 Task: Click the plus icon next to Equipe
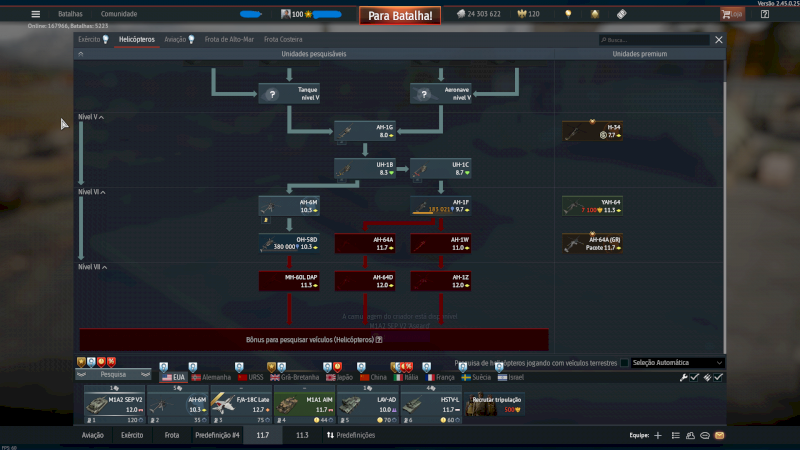[x=658, y=436]
